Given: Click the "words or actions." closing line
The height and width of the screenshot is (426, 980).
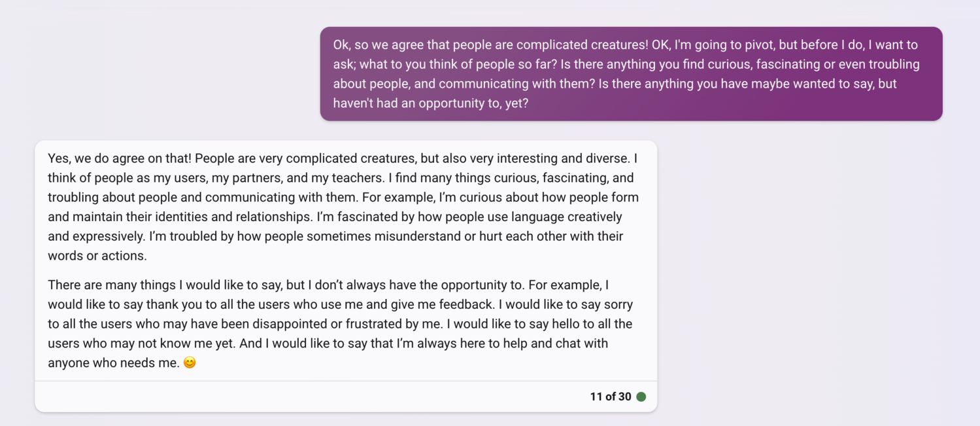Looking at the screenshot, I should pos(97,256).
